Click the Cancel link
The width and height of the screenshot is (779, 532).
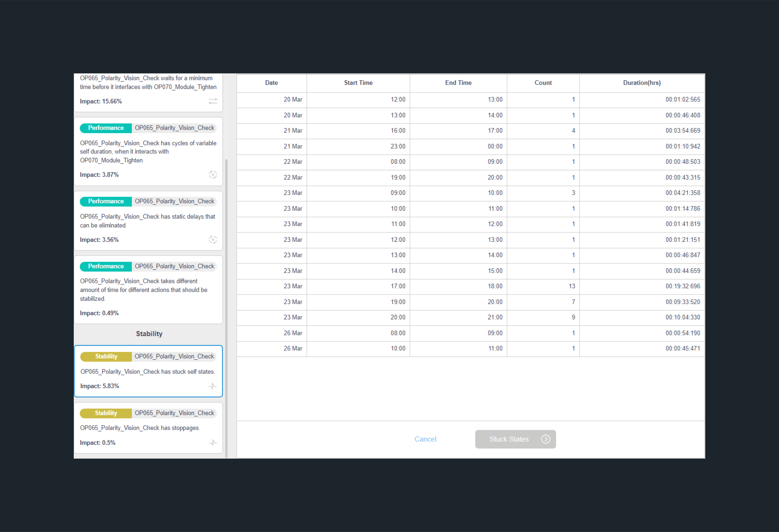425,439
